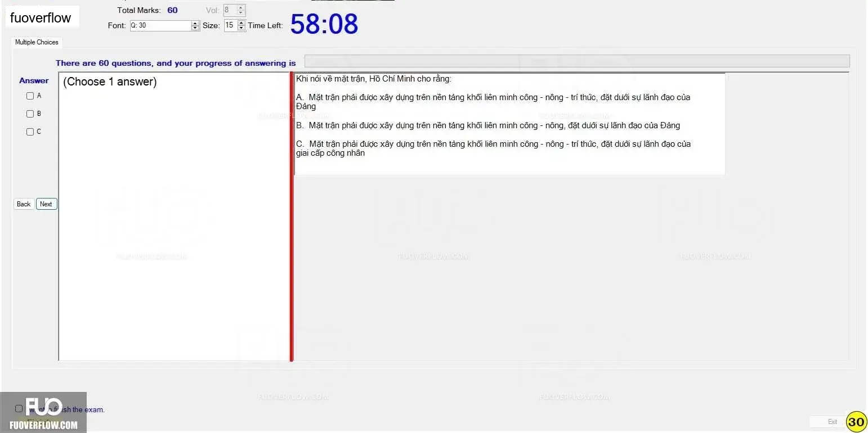Image resolution: width=868 pixels, height=433 pixels.
Task: Increase the Vol spinner value
Action: pyautogui.click(x=241, y=8)
